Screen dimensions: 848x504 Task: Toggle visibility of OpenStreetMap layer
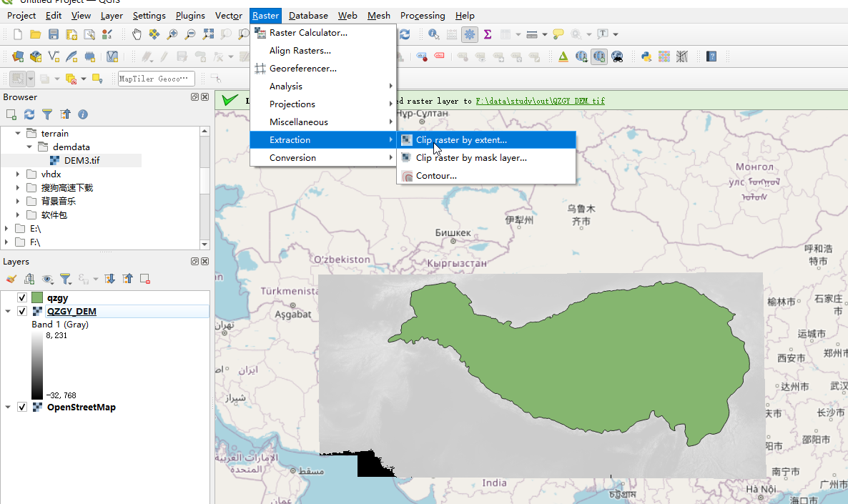[22, 407]
